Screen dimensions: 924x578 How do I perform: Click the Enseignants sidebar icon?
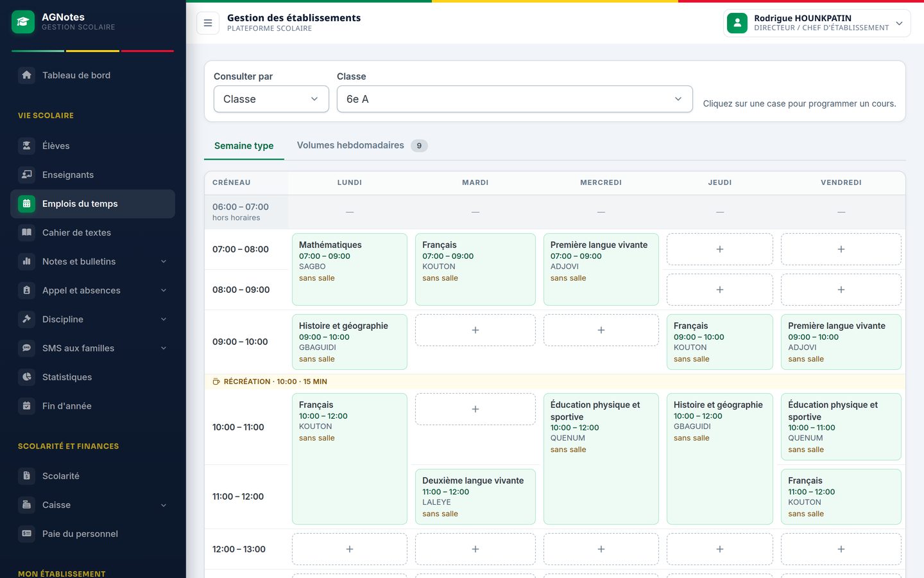coord(26,175)
